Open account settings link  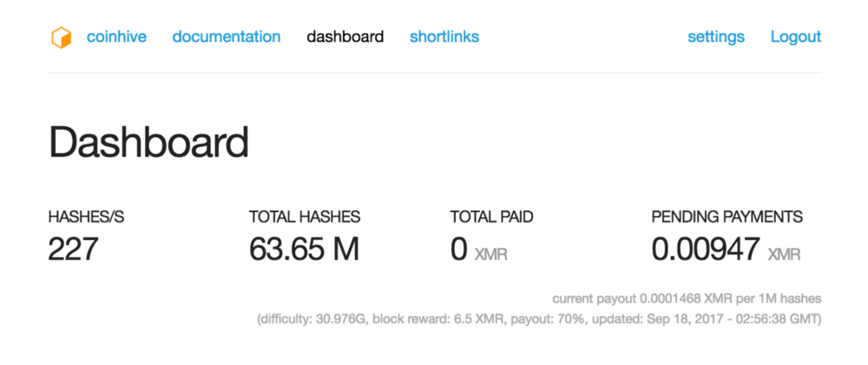click(716, 37)
